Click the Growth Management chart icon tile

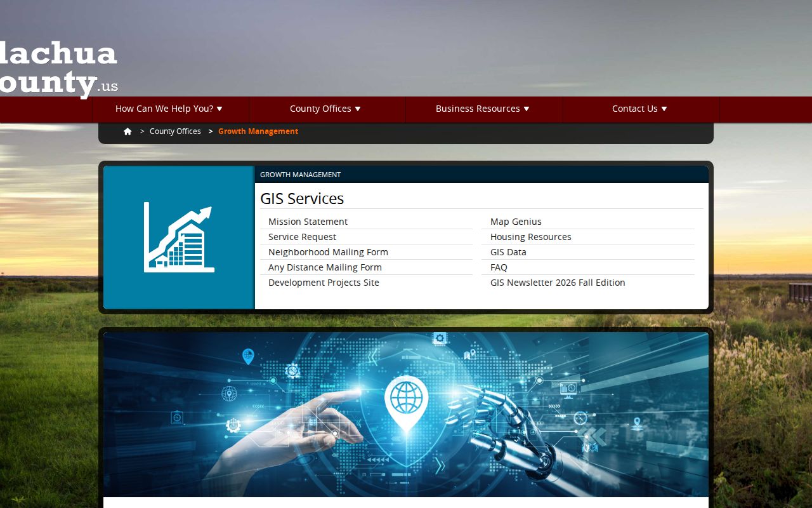click(x=179, y=237)
